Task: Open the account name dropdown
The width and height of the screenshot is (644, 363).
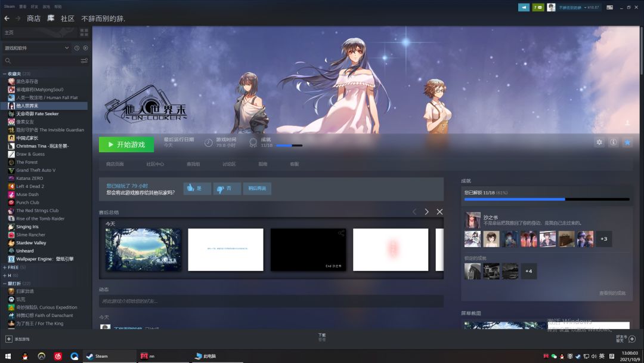Action: pos(578,7)
